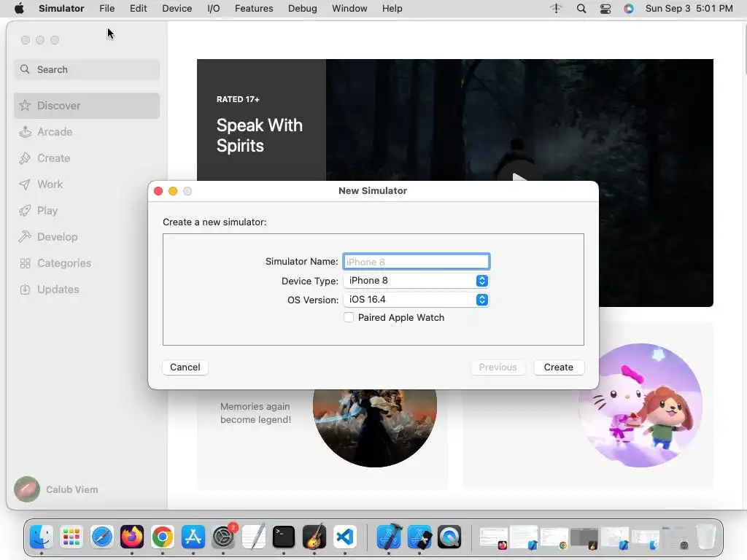Viewport: 747px width, 560px height.
Task: Open Xcode from the dock
Action: (x=389, y=537)
